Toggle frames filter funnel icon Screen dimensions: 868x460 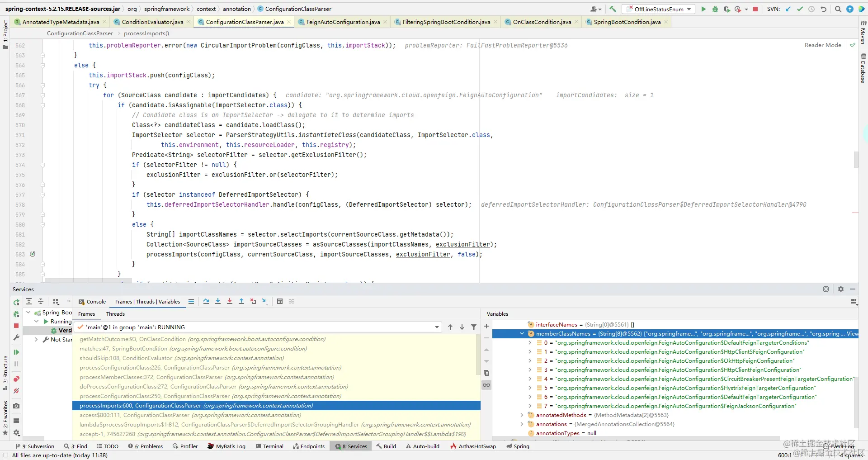click(474, 327)
